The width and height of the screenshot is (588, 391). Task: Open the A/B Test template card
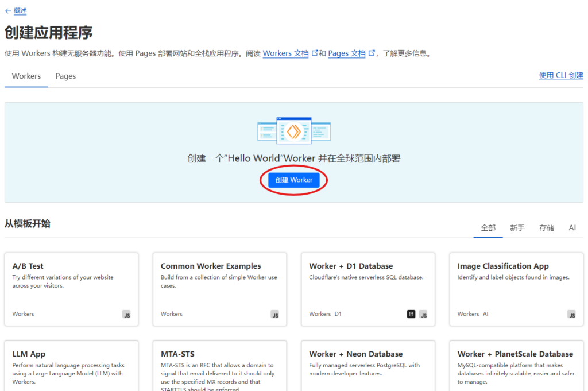pyautogui.click(x=71, y=289)
